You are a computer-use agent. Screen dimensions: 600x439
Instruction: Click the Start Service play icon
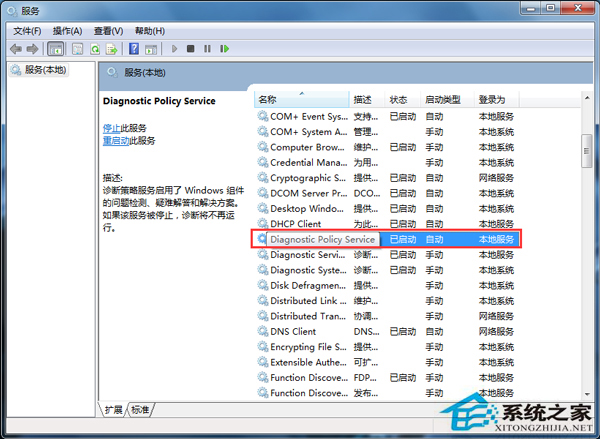[x=174, y=49]
